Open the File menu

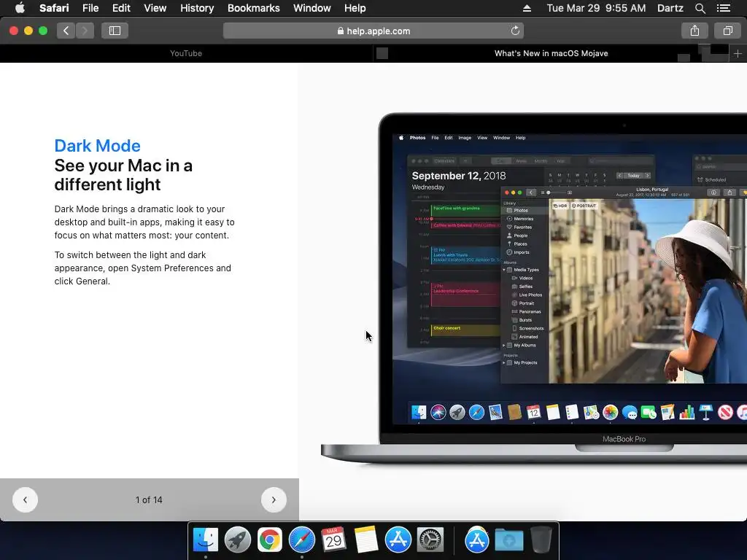(90, 8)
